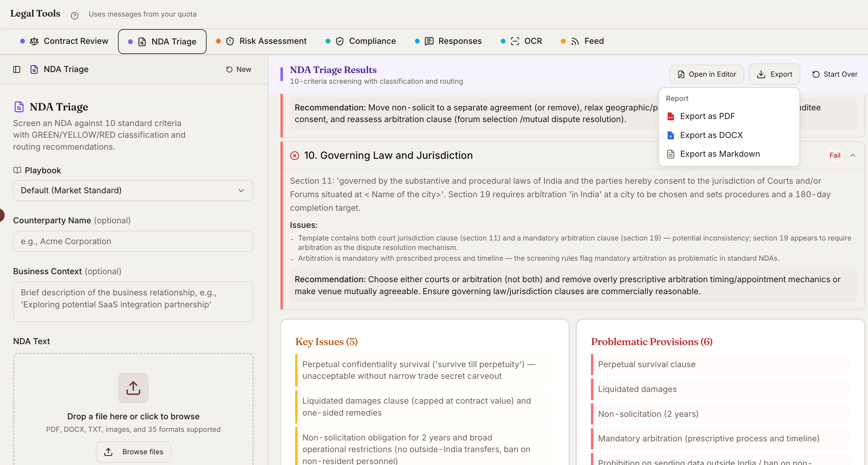The height and width of the screenshot is (465, 868).
Task: Click Start Over button
Action: pyautogui.click(x=835, y=74)
